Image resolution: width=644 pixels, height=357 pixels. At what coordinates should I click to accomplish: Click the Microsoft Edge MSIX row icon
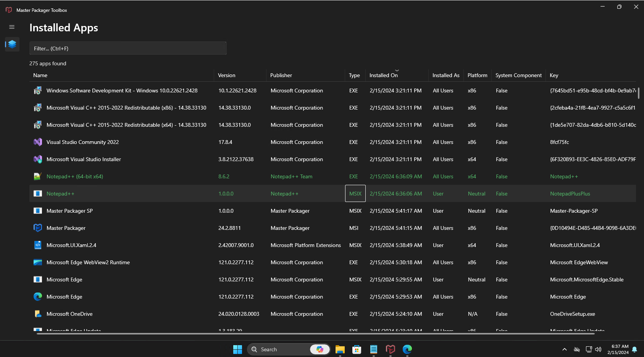[x=38, y=279]
